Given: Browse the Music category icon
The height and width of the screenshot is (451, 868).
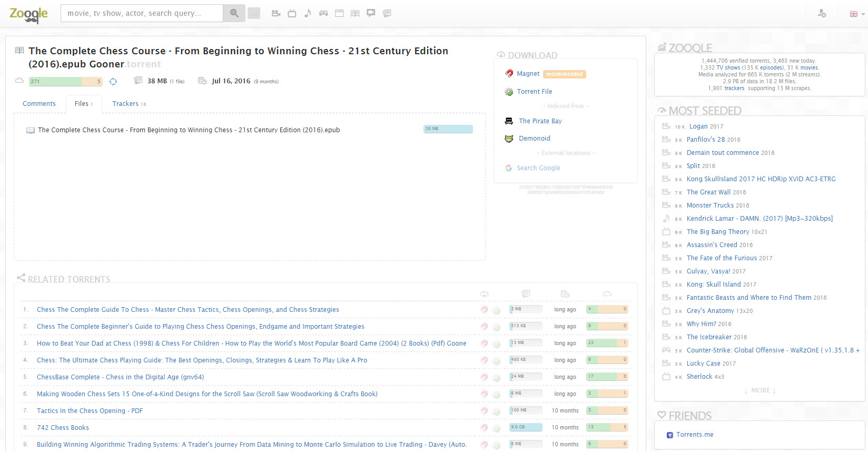Looking at the screenshot, I should coord(308,13).
